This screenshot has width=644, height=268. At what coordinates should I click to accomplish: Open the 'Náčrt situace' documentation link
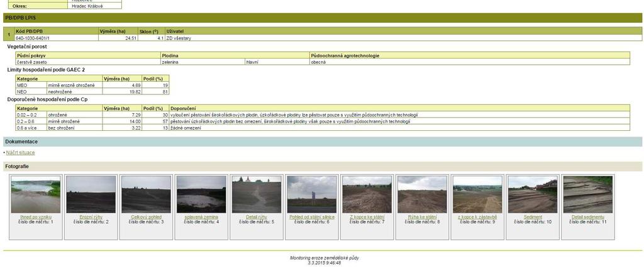pyautogui.click(x=21, y=152)
